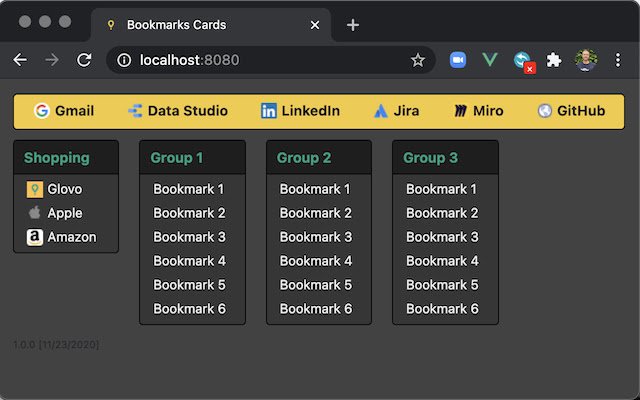Image resolution: width=640 pixels, height=400 pixels.
Task: Open Bookmark 5 in Group 2
Action: [x=316, y=285]
